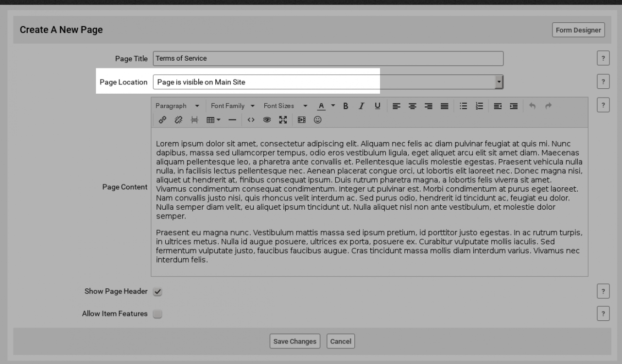Insert a link with the chain icon
This screenshot has width=622, height=364.
(x=162, y=119)
